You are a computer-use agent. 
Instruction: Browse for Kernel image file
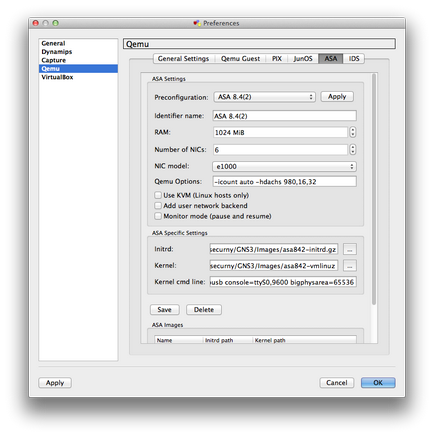click(350, 266)
